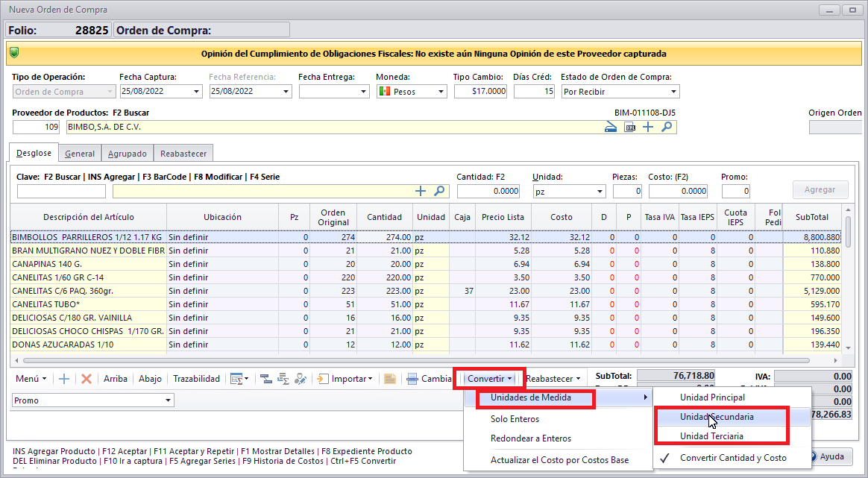Click the scanner icon in the supplier field
This screenshot has width=868, height=478.
611,127
